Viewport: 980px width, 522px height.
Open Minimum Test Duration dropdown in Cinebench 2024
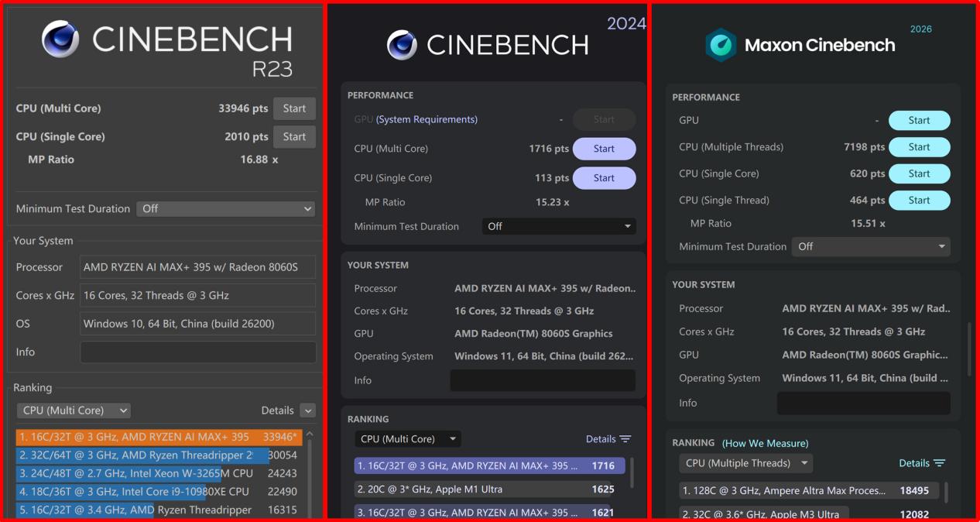click(559, 226)
